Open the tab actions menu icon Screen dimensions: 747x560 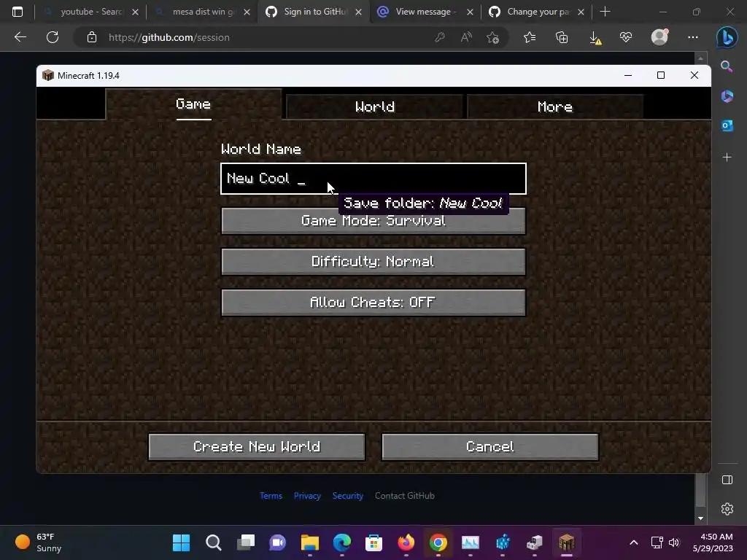click(18, 12)
